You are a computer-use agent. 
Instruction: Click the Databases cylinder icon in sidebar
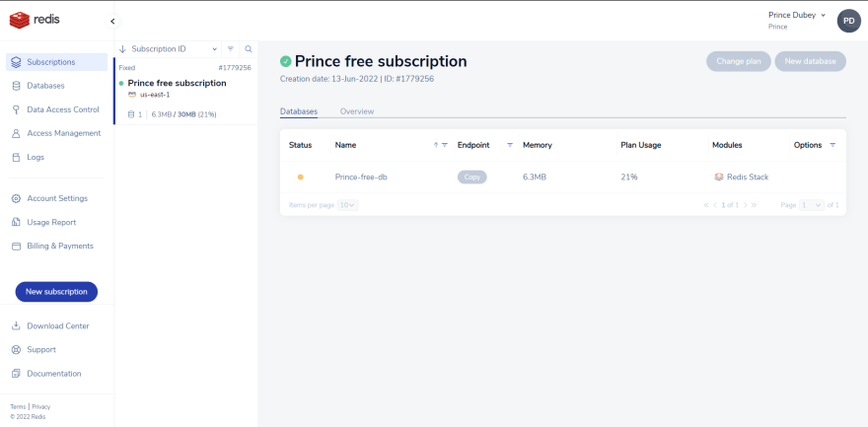pyautogui.click(x=16, y=86)
